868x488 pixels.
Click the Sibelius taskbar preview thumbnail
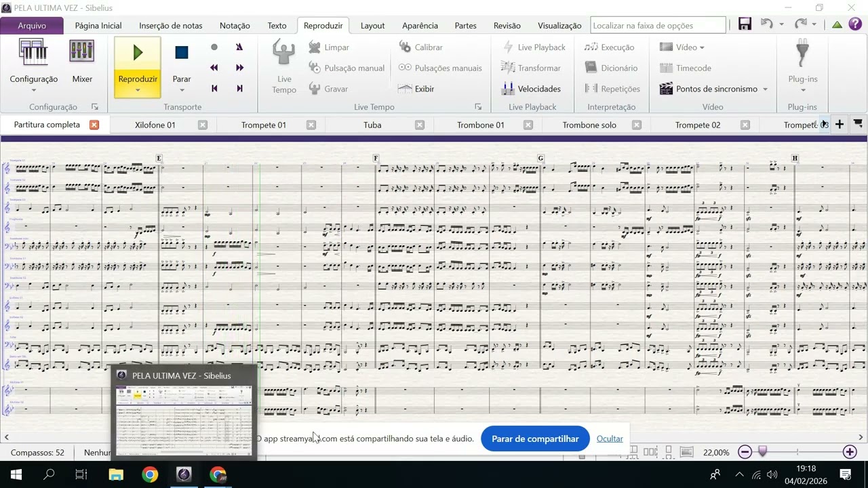(x=184, y=420)
